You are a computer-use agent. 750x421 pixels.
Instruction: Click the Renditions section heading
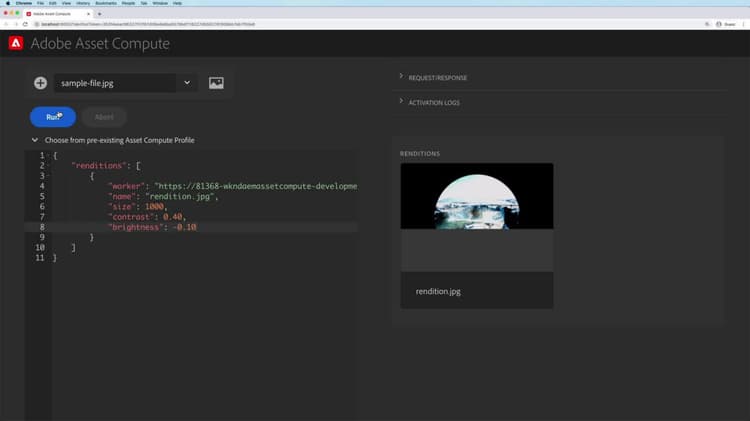[x=419, y=154]
